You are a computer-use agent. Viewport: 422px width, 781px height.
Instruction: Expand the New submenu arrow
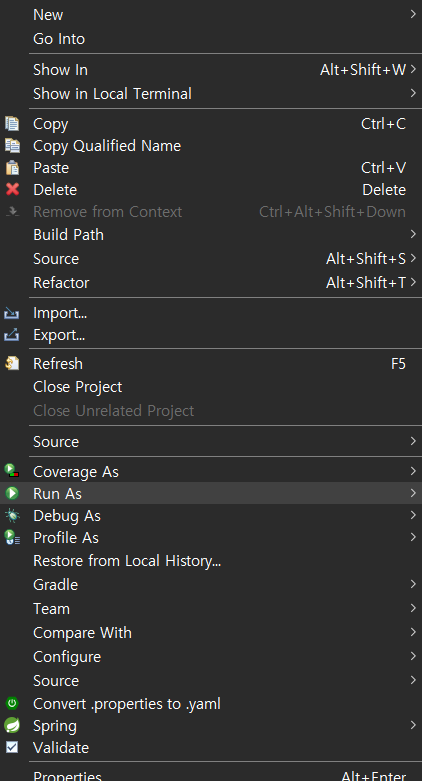tap(413, 14)
